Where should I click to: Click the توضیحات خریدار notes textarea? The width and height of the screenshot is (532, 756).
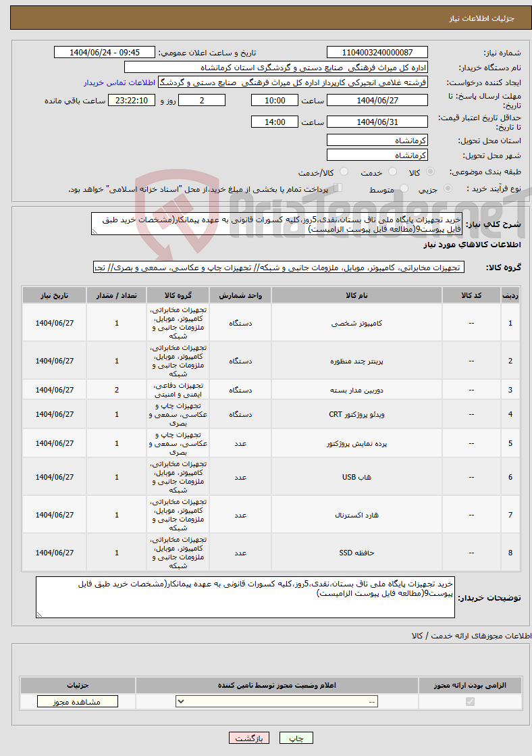tap(245, 597)
